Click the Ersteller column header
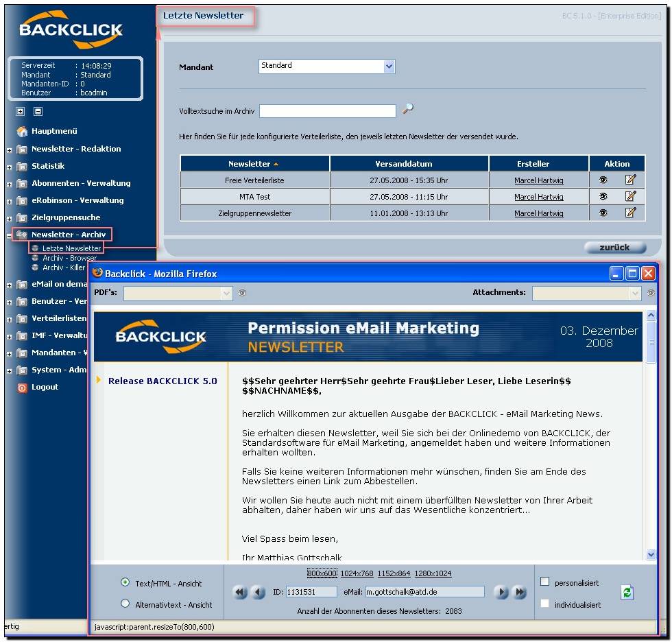672x642 pixels. tap(539, 164)
